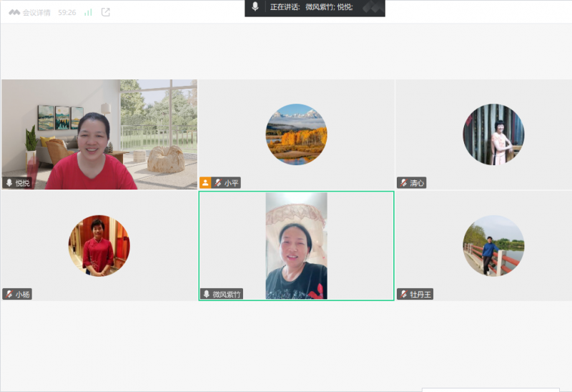Click the muted mic icon beside 小平
This screenshot has height=392, width=572.
click(x=218, y=183)
